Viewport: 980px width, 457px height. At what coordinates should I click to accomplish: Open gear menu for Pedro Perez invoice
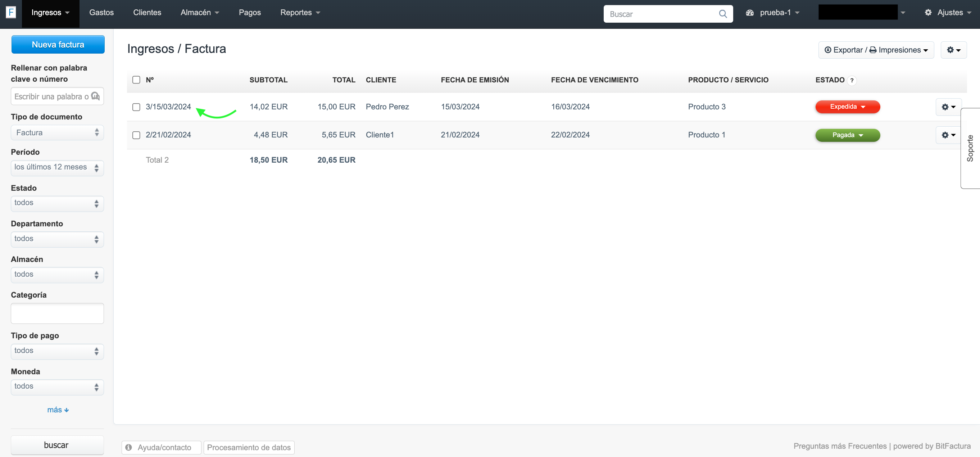[x=948, y=107]
